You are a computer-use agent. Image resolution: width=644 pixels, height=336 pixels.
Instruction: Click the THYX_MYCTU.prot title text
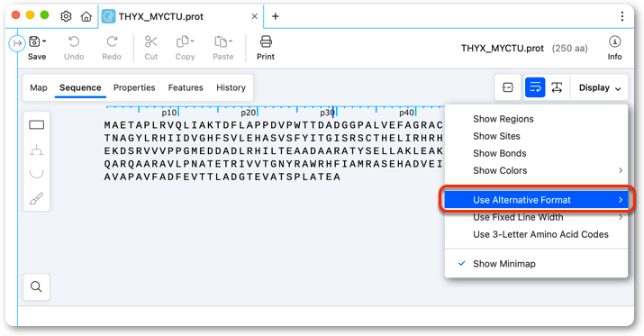click(x=503, y=49)
